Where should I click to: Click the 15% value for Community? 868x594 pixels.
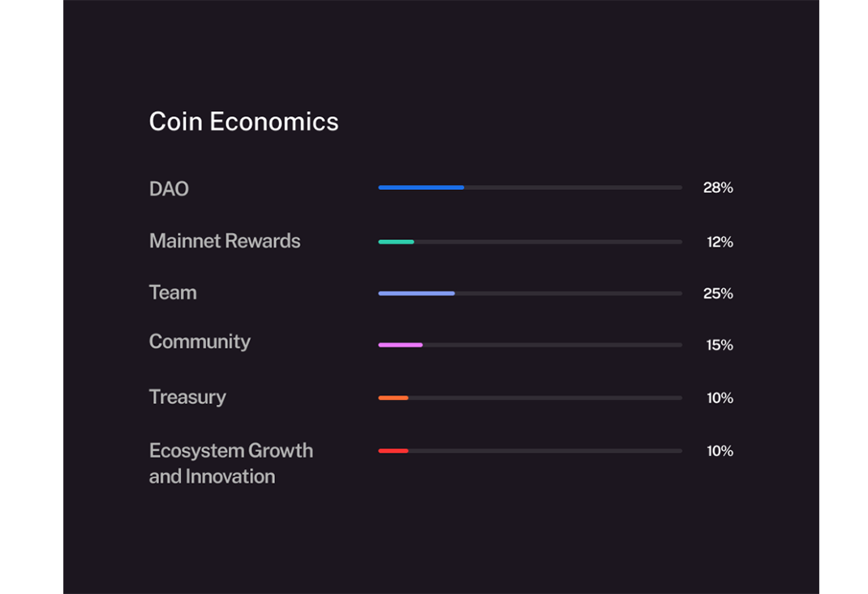click(x=720, y=346)
